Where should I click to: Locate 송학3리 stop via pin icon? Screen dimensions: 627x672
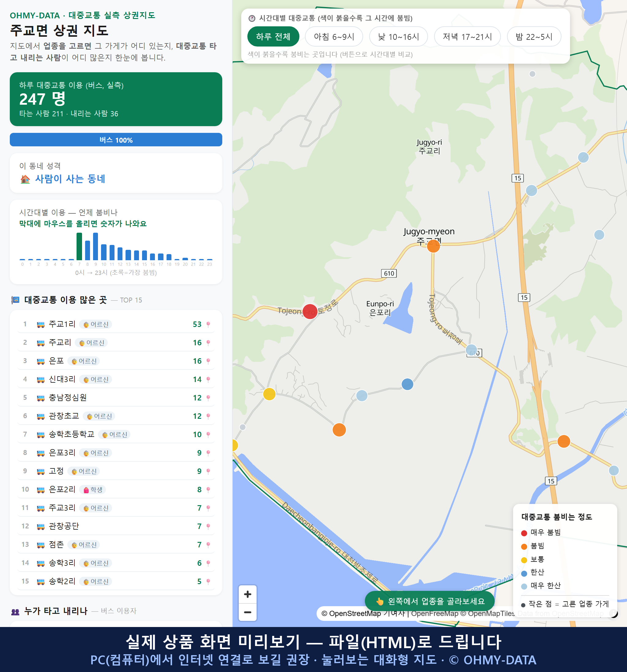208,563
